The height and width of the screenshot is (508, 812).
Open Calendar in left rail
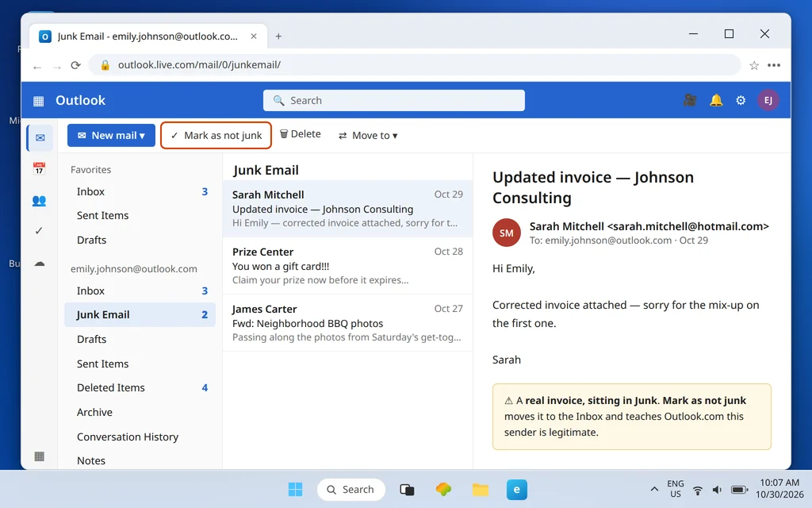pyautogui.click(x=39, y=168)
